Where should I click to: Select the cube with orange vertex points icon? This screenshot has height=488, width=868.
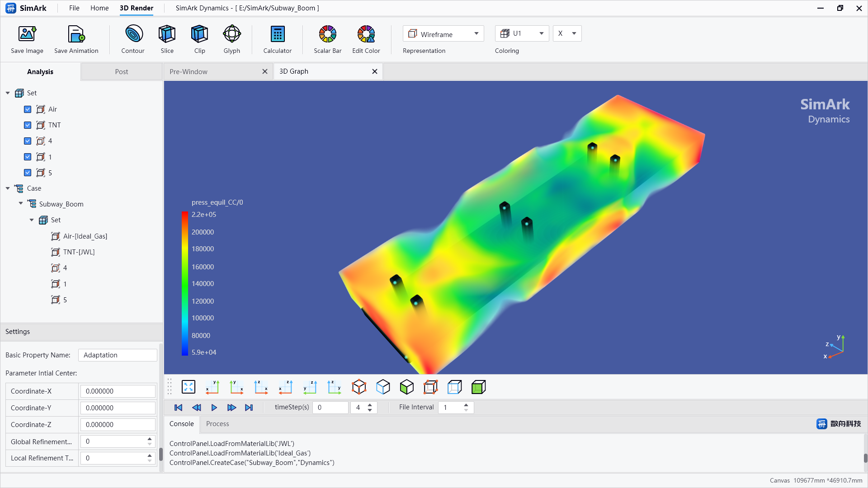tap(359, 387)
